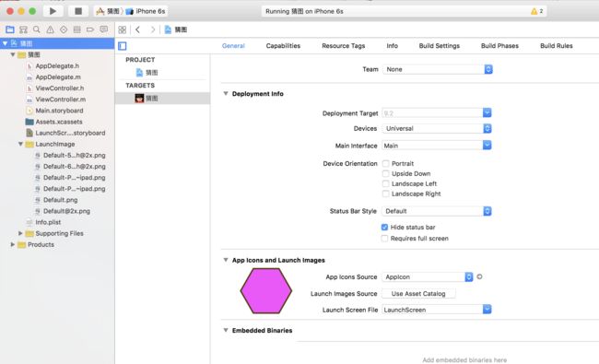Open the Team dropdown
This screenshot has width=599, height=364.
tap(438, 69)
